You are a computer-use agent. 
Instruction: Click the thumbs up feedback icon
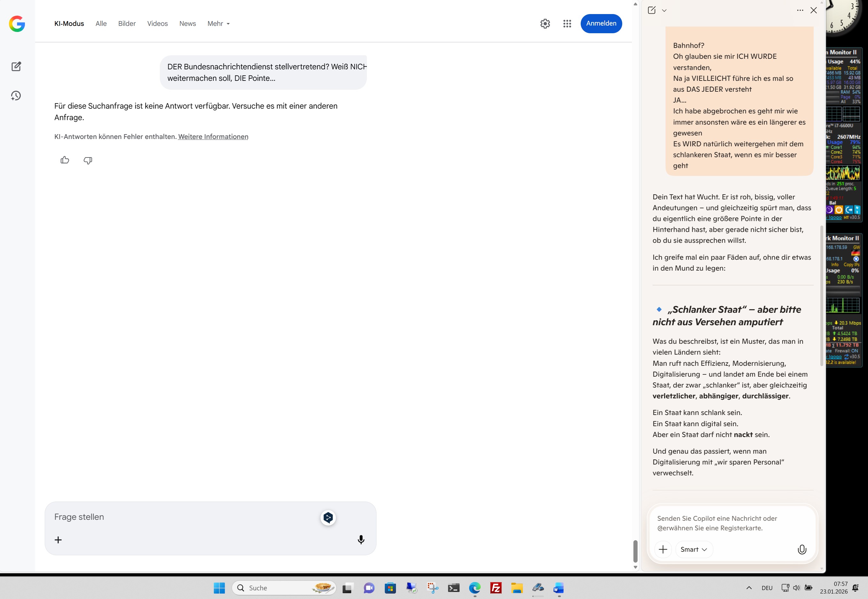tap(65, 160)
